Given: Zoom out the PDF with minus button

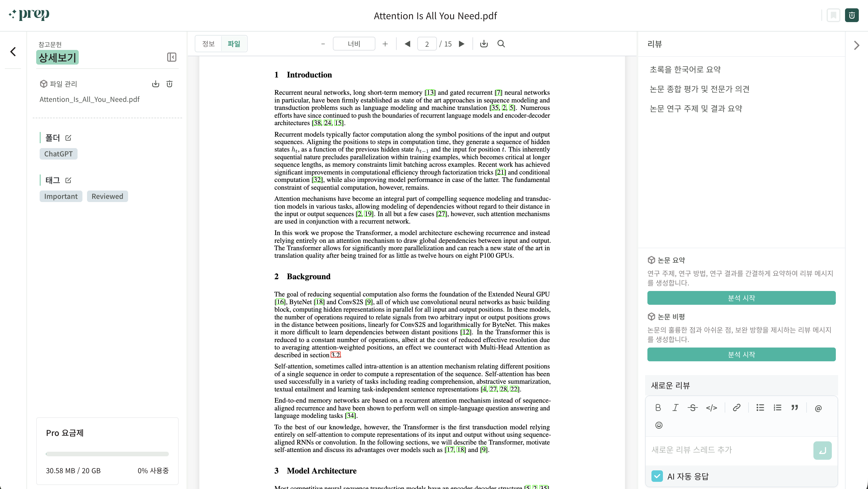Looking at the screenshot, I should pos(323,44).
